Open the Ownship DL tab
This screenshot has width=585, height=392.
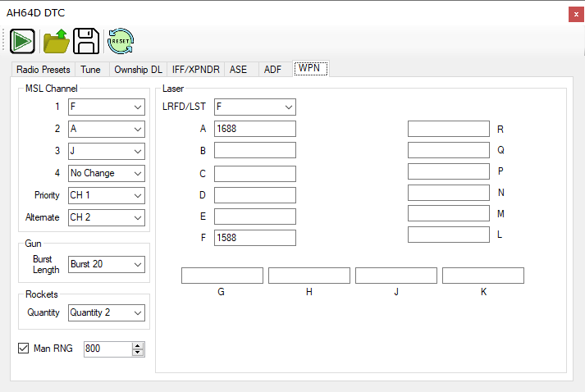[138, 70]
